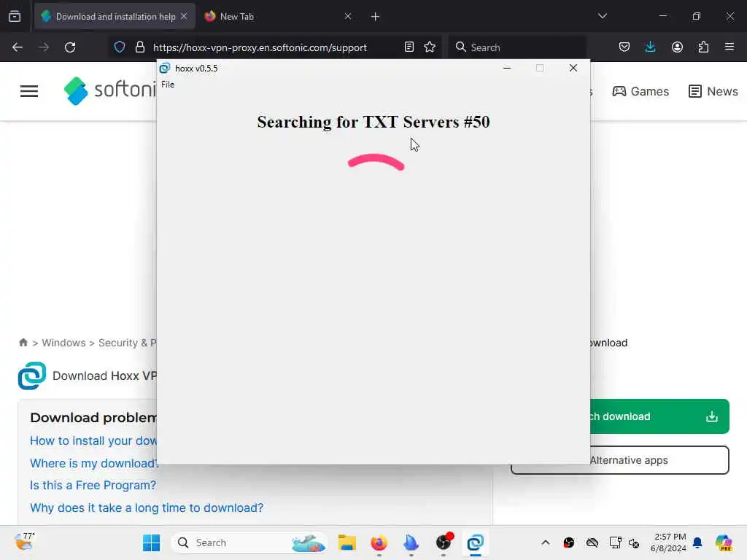
Task: Reload the current page
Action: click(x=70, y=47)
